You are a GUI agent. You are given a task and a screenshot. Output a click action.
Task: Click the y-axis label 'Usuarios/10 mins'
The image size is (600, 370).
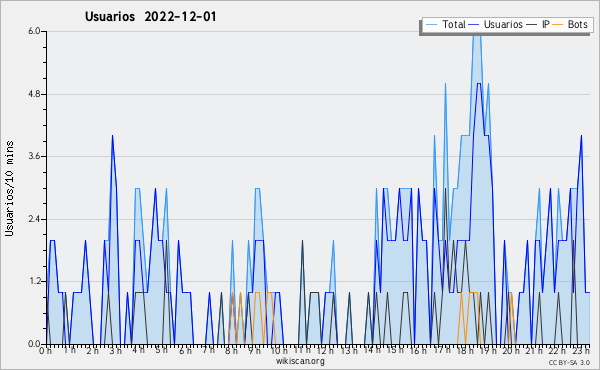[x=9, y=188]
